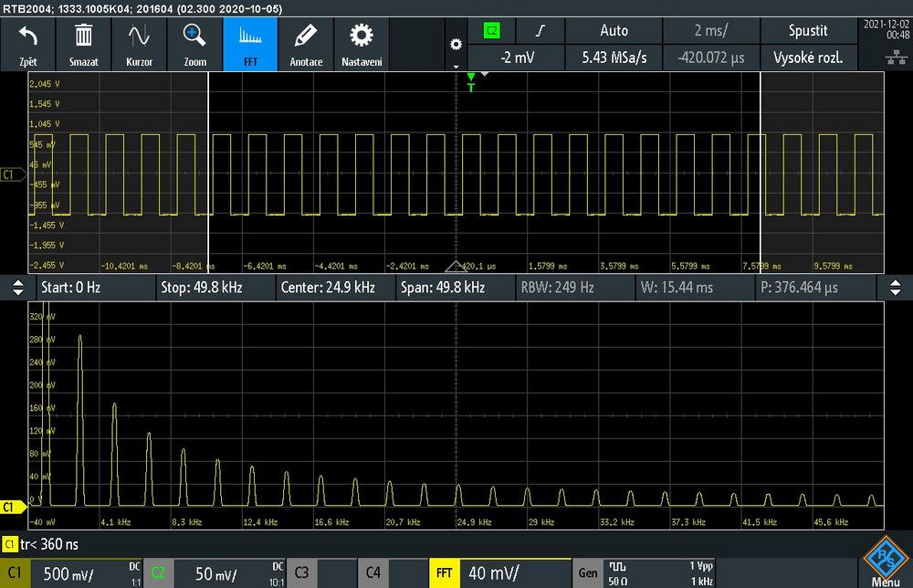Image resolution: width=913 pixels, height=588 pixels.
Task: Adjust the 2 ms/ timebase setting
Action: (711, 31)
